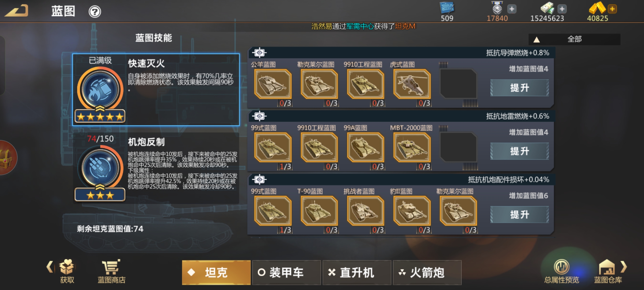Switch to the 直升机 tab
This screenshot has height=290, width=644.
click(357, 272)
